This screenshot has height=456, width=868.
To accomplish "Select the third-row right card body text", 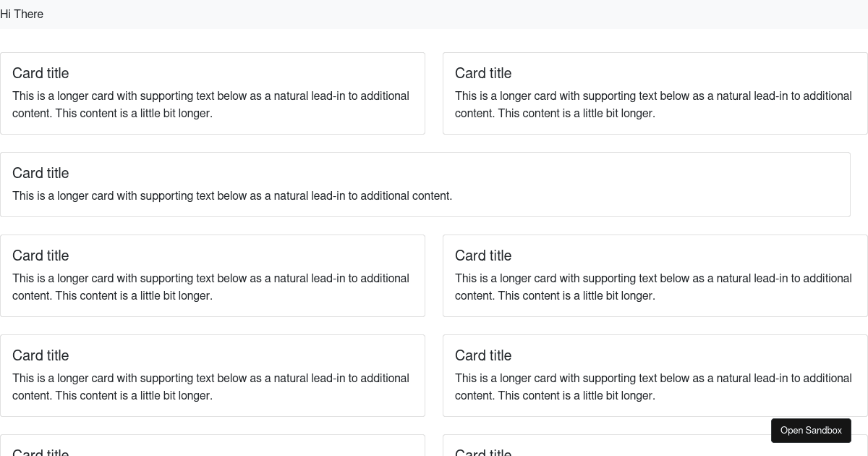I will click(653, 387).
